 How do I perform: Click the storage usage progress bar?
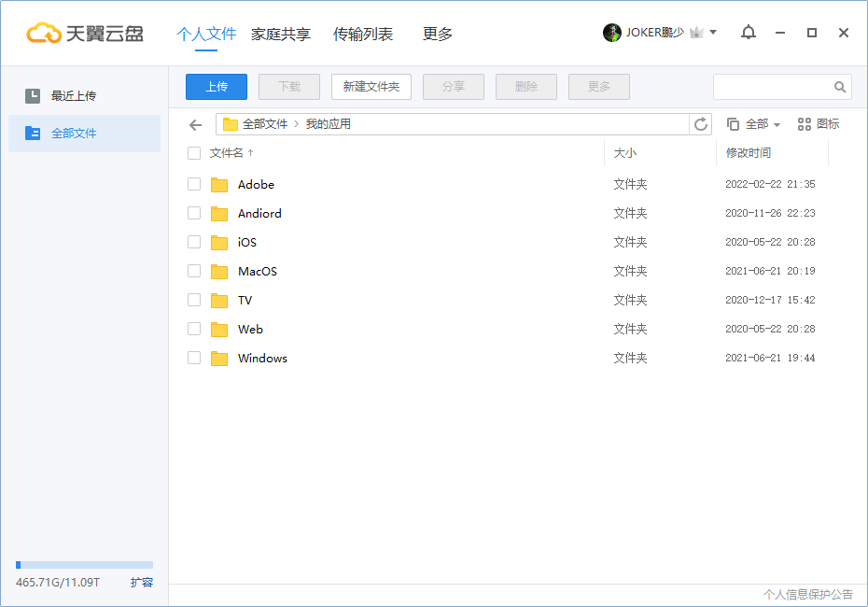click(84, 565)
